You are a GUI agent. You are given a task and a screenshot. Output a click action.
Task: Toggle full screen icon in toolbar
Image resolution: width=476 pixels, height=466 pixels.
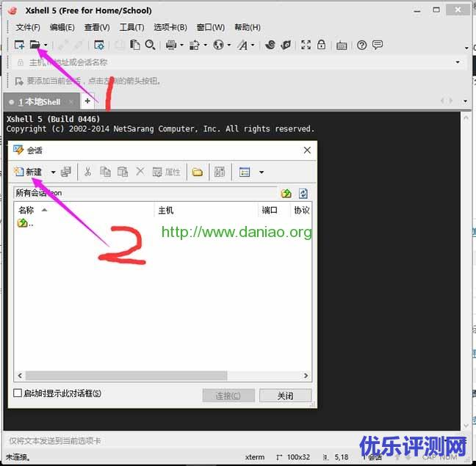tap(306, 45)
